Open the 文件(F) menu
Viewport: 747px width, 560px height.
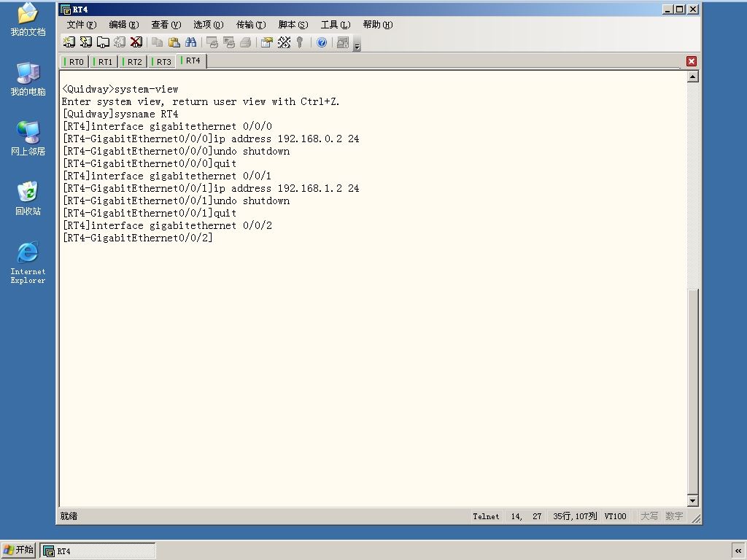pos(82,25)
